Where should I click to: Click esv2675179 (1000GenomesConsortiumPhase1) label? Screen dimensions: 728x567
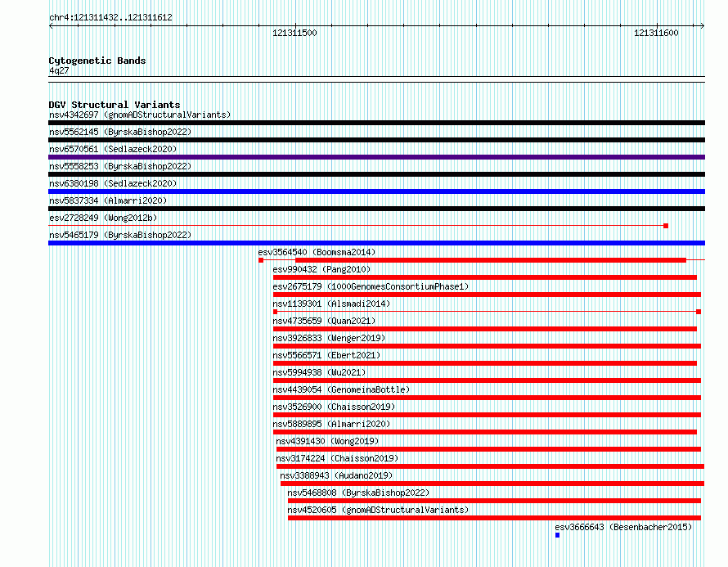click(371, 286)
